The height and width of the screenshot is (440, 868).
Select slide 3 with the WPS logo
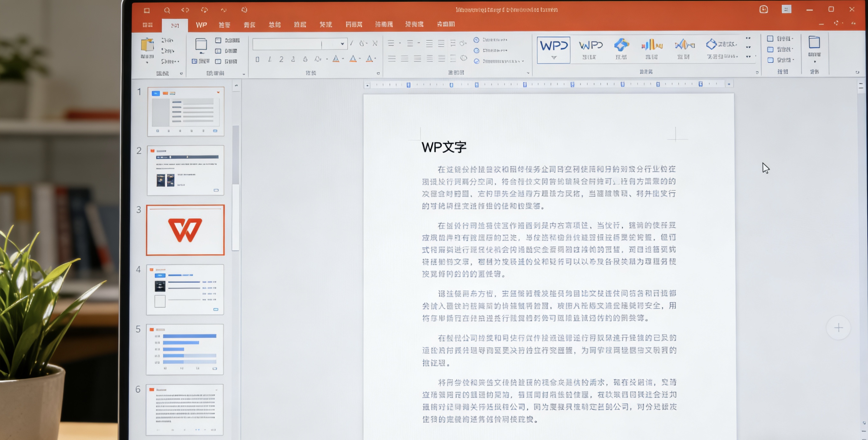[x=185, y=230]
